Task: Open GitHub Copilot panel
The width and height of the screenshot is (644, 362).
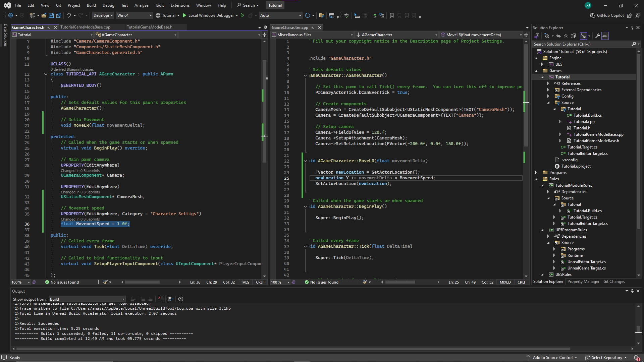Action: (607, 15)
